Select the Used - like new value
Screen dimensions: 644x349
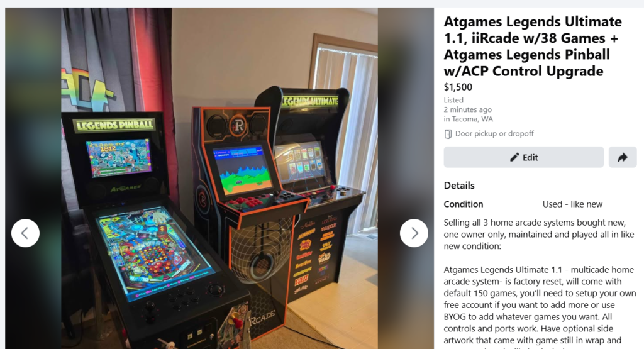pyautogui.click(x=572, y=204)
